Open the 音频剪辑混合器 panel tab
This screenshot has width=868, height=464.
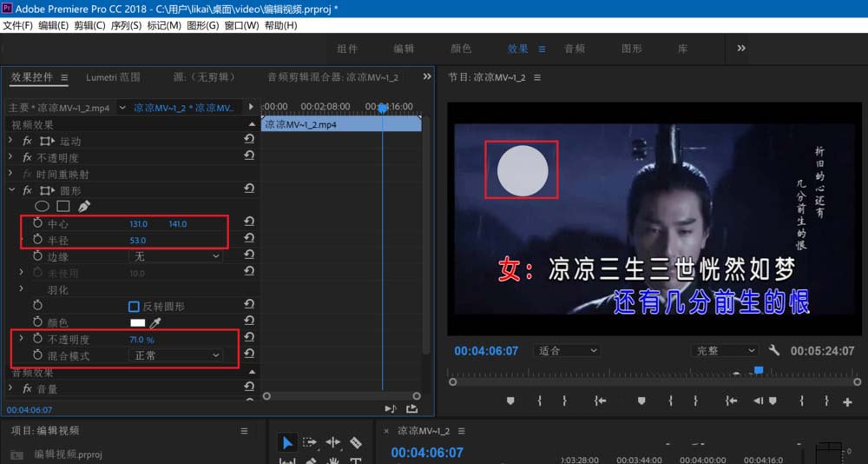point(332,77)
